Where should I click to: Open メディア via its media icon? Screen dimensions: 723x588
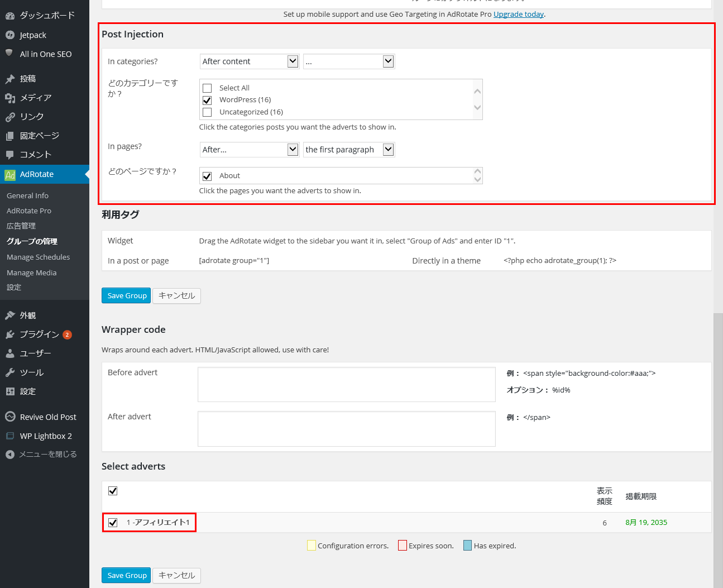pyautogui.click(x=9, y=98)
